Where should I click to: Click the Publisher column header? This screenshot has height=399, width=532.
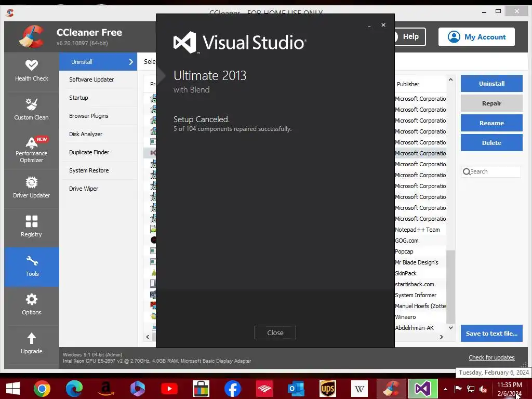408,84
